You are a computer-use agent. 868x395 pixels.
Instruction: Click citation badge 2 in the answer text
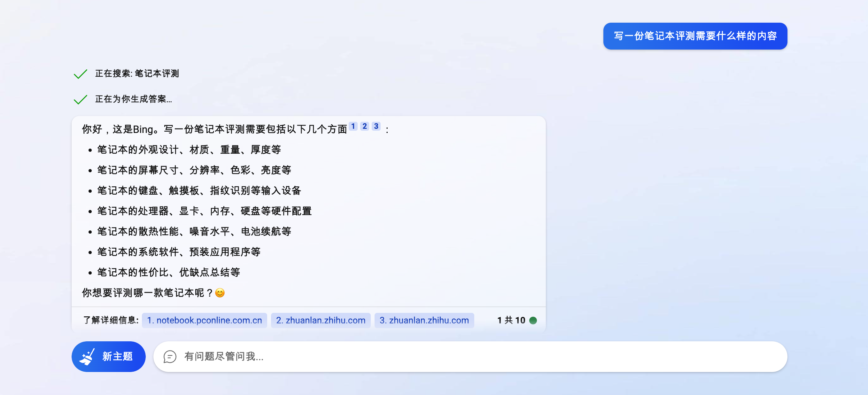coord(364,126)
